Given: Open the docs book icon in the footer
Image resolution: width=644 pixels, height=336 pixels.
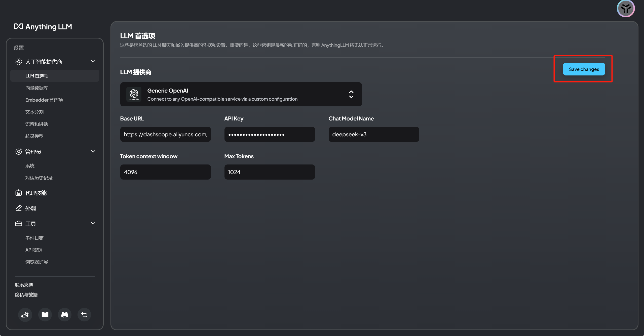Looking at the screenshot, I should pos(45,315).
